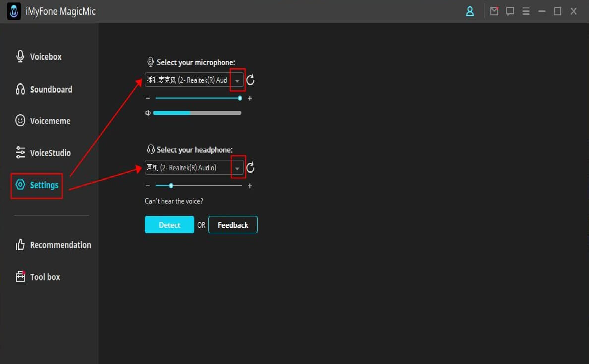Expand the microphone device dropdown arrow
Image resolution: width=589 pixels, height=364 pixels.
pyautogui.click(x=237, y=80)
